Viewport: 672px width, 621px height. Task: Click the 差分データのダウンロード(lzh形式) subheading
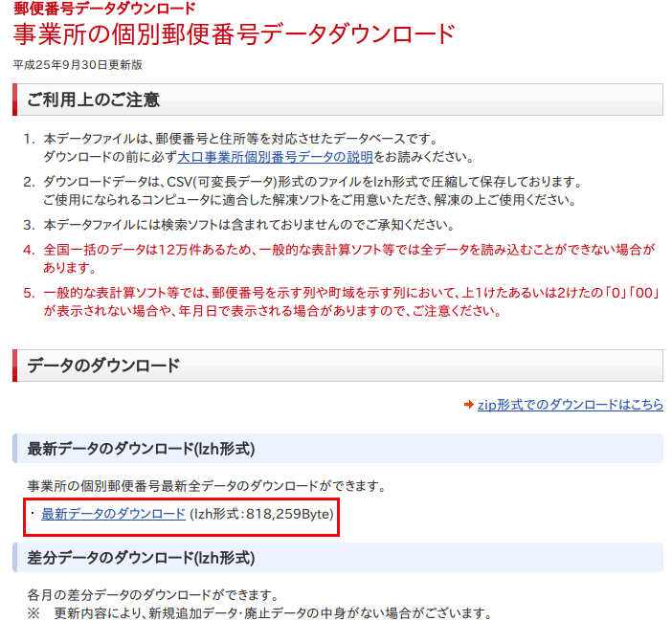141,558
